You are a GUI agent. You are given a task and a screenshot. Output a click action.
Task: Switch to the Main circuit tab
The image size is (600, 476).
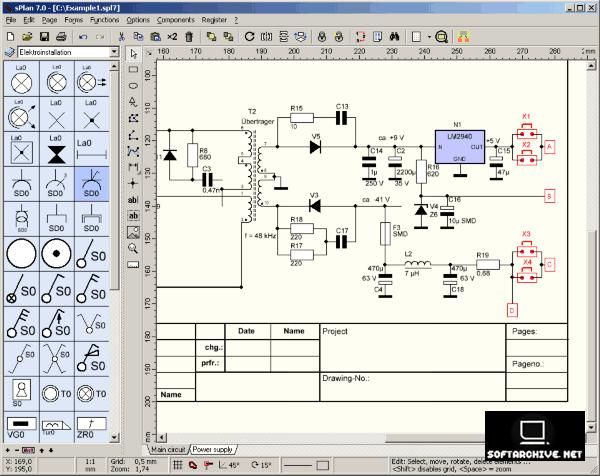click(168, 450)
